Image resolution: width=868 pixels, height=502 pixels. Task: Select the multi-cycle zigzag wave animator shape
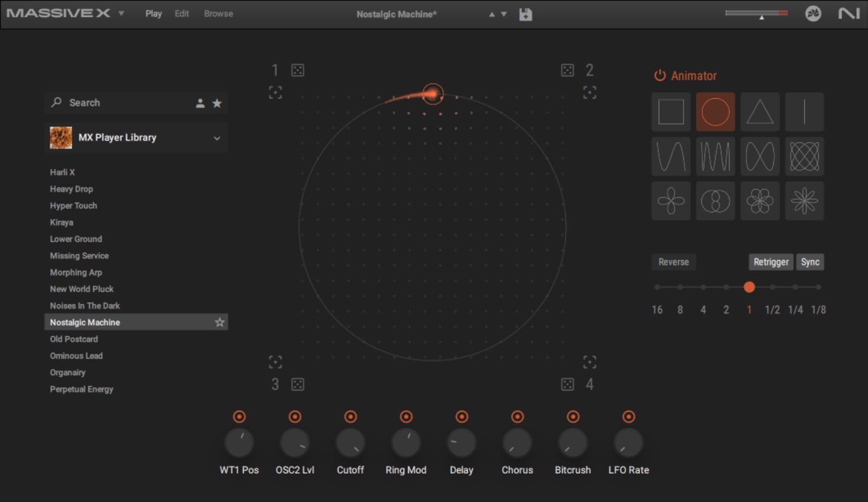pos(715,156)
